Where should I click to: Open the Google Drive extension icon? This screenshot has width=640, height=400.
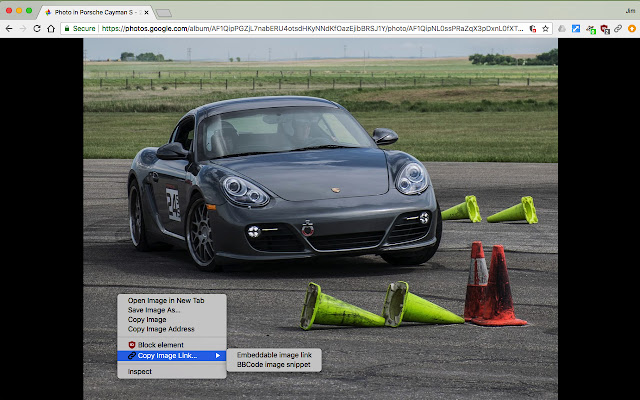(562, 29)
